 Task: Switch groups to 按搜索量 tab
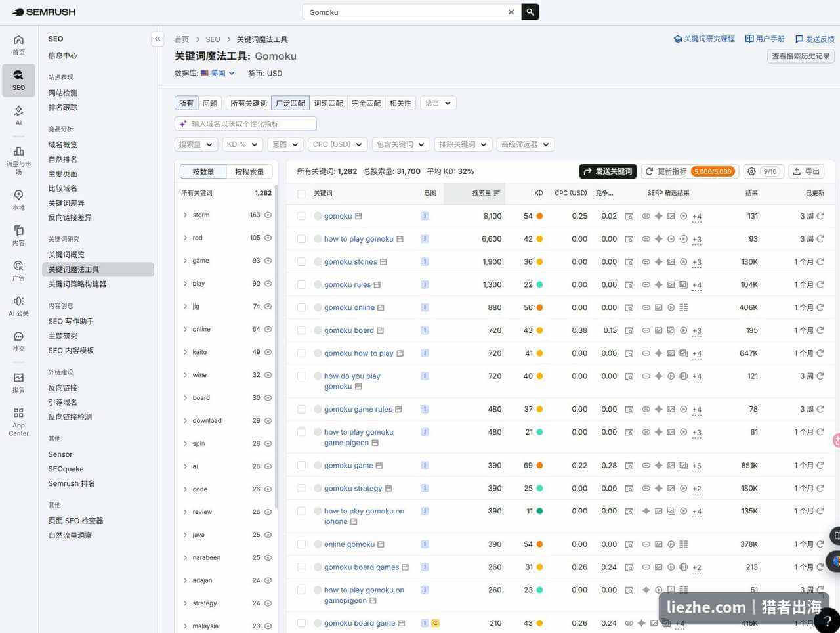coord(249,171)
